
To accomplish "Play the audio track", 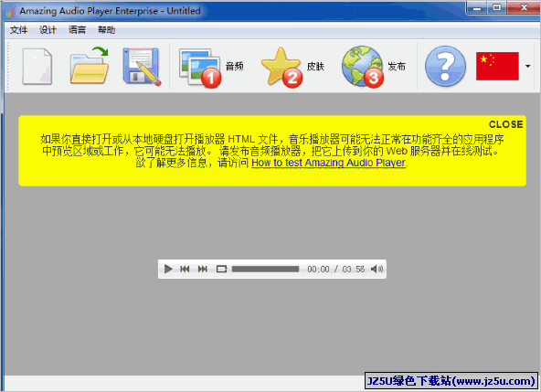I will 168,269.
